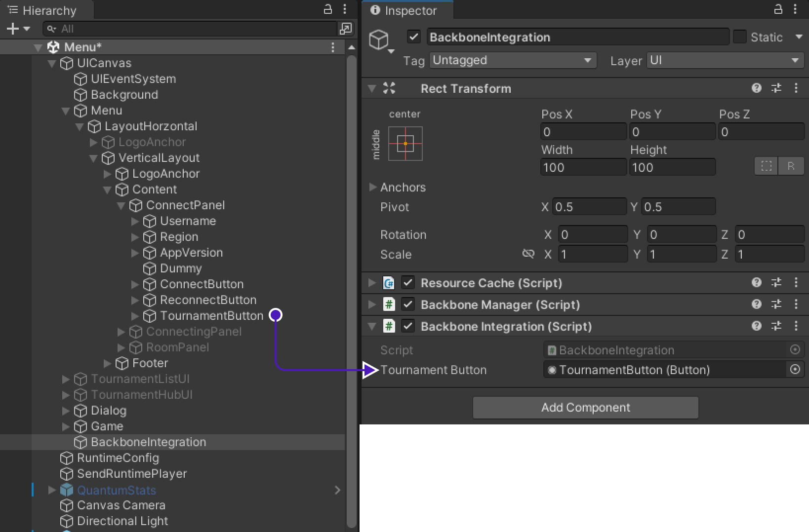Click the Hierarchy panel lock icon
This screenshot has height=532, width=809.
(327, 9)
